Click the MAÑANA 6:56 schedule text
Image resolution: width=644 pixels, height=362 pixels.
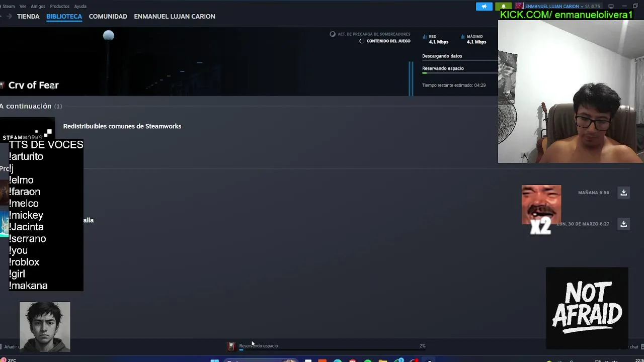[x=594, y=193]
